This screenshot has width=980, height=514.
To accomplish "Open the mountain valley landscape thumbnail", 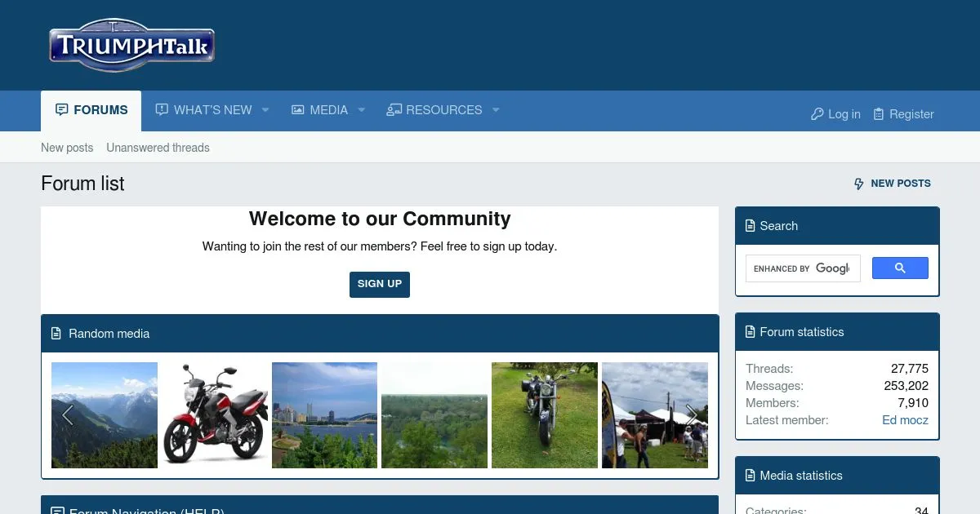I will [x=105, y=415].
